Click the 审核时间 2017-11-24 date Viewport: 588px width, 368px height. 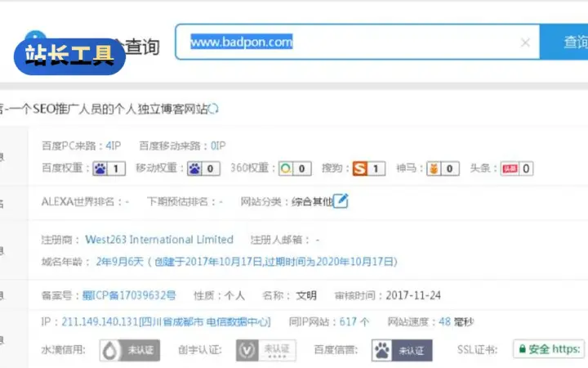click(413, 295)
